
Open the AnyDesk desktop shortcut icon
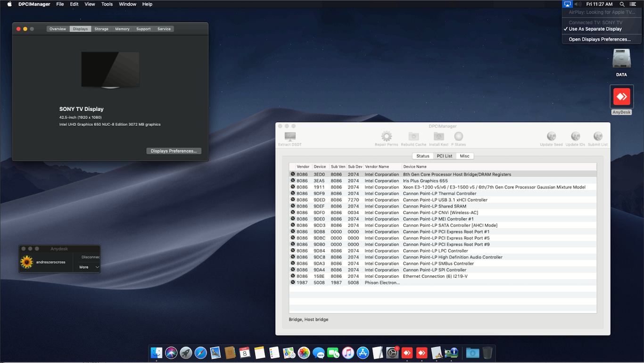621,97
